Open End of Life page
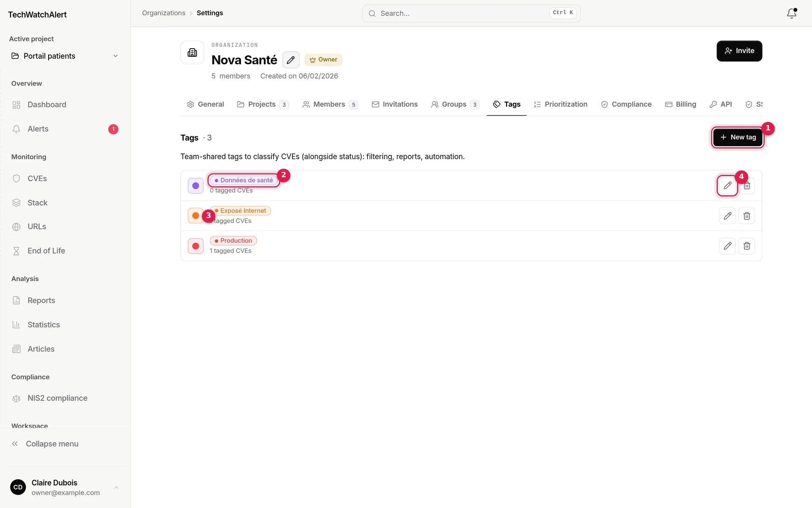The width and height of the screenshot is (812, 508). tap(65, 251)
